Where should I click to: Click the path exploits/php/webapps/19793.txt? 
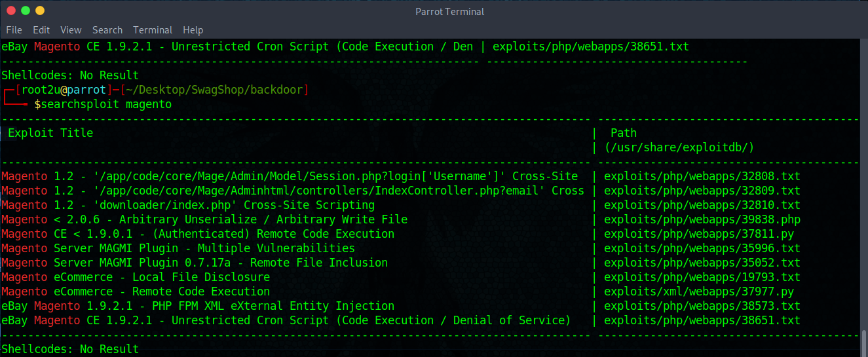coord(702,277)
